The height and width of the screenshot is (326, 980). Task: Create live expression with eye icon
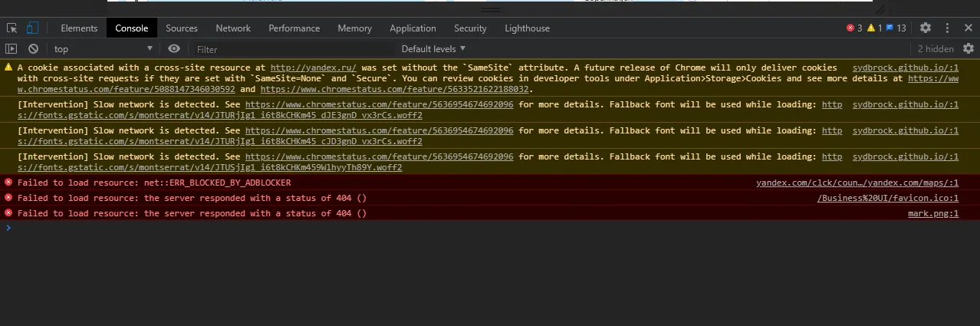coord(174,49)
